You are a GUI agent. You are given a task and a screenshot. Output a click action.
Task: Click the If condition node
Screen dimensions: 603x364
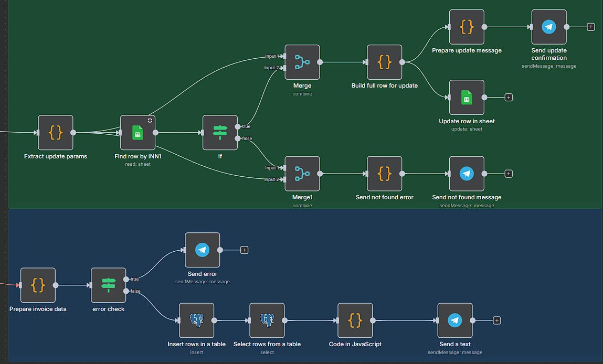220,133
